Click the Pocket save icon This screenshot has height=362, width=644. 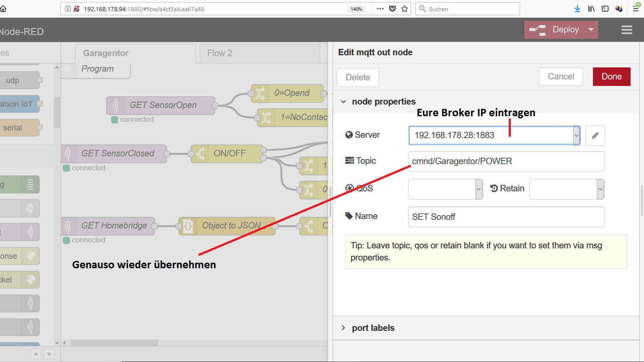tap(392, 9)
